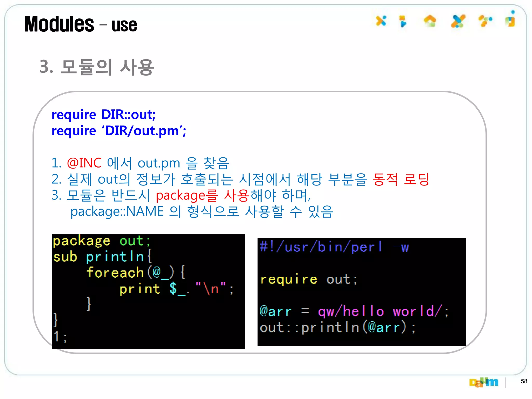Click the 'print $_."\n";' code line
Screen dimensions: 532x399
(176, 289)
